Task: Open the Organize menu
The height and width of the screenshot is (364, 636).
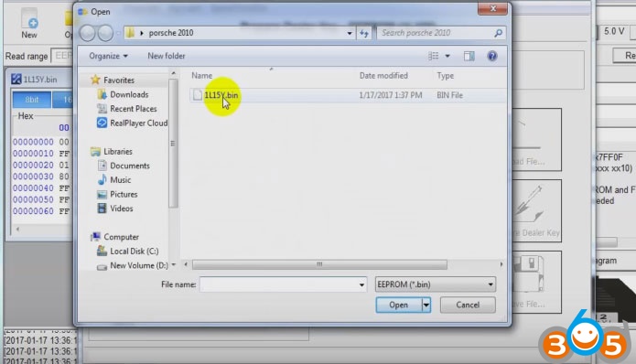Action: [x=108, y=56]
